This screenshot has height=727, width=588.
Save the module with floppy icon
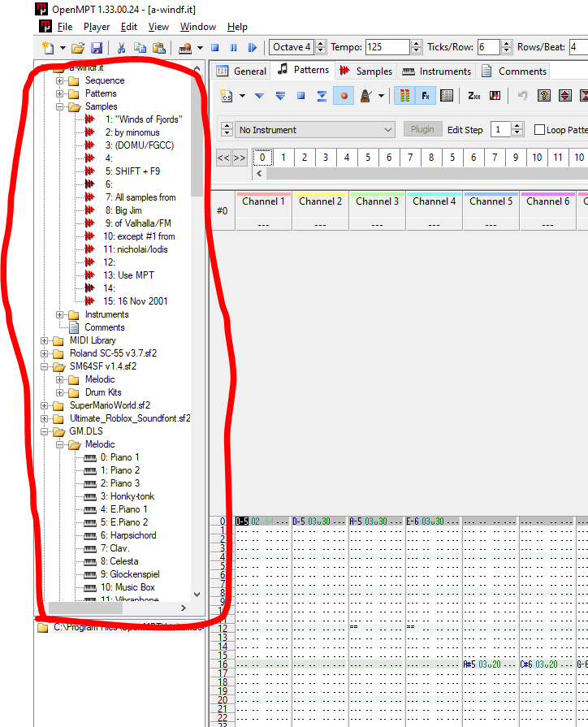click(97, 47)
